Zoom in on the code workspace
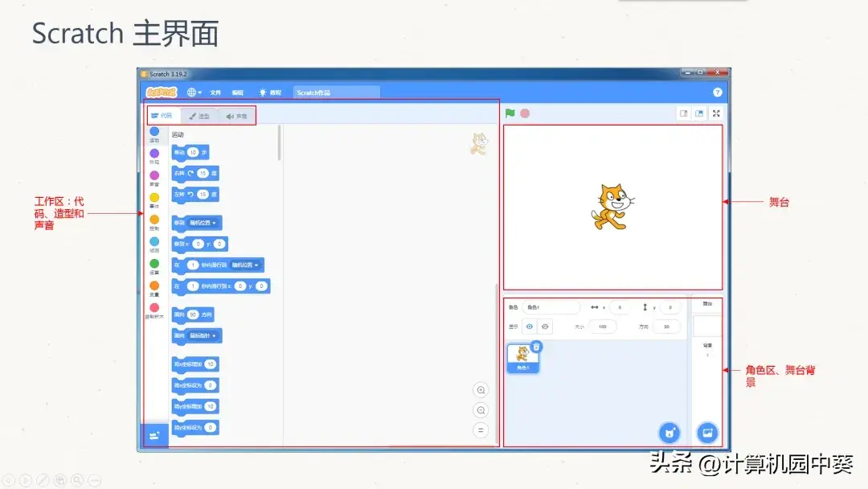868x489 pixels. click(481, 390)
